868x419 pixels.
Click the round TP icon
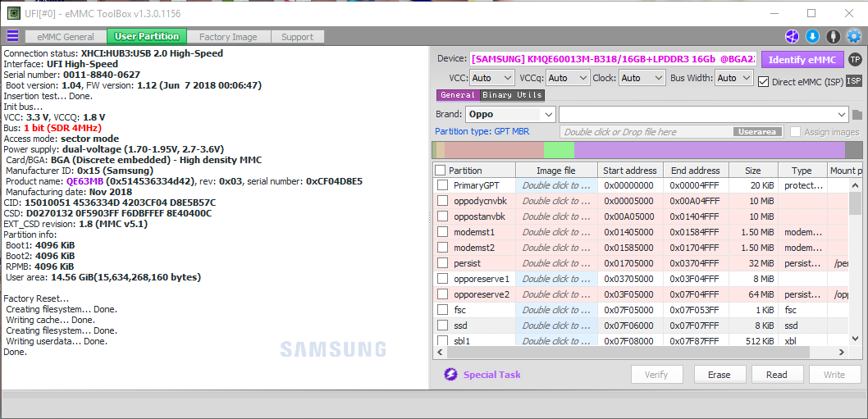855,59
